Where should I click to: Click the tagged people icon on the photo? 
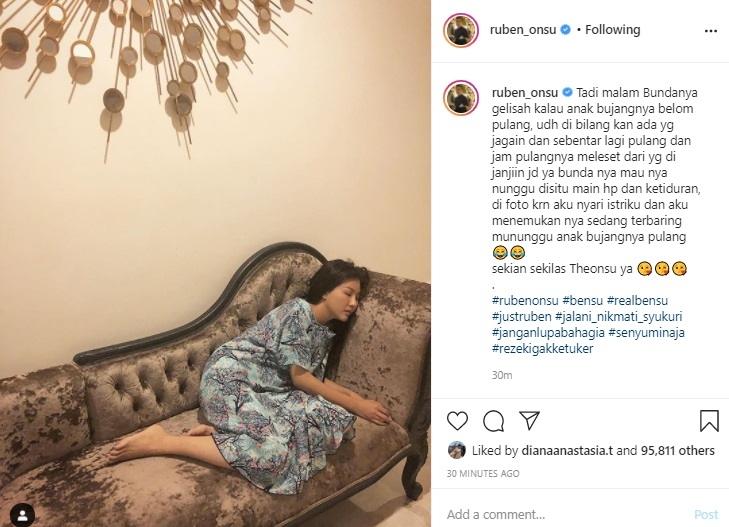pyautogui.click(x=22, y=514)
